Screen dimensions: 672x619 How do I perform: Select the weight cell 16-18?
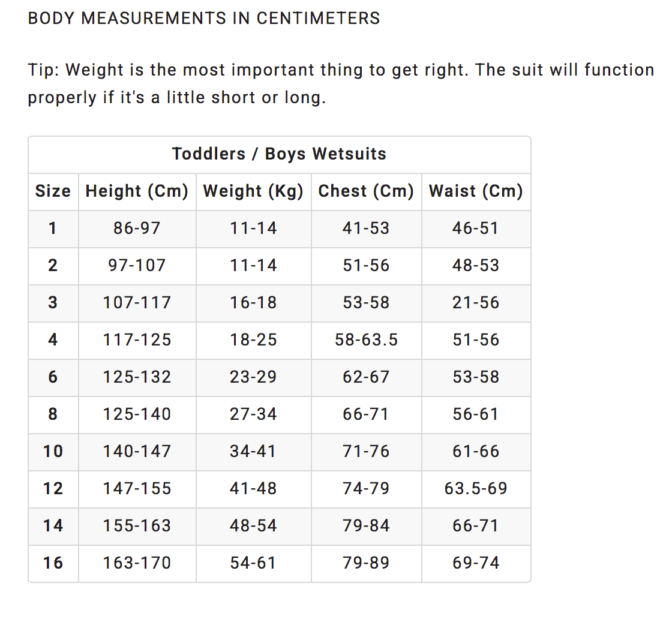(253, 303)
